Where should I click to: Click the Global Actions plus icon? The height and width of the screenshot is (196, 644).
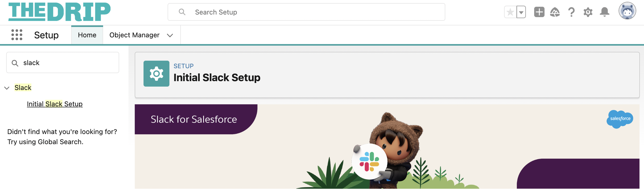coord(539,12)
